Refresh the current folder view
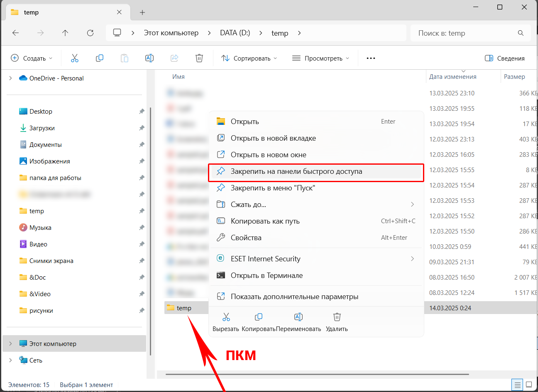 (x=90, y=33)
